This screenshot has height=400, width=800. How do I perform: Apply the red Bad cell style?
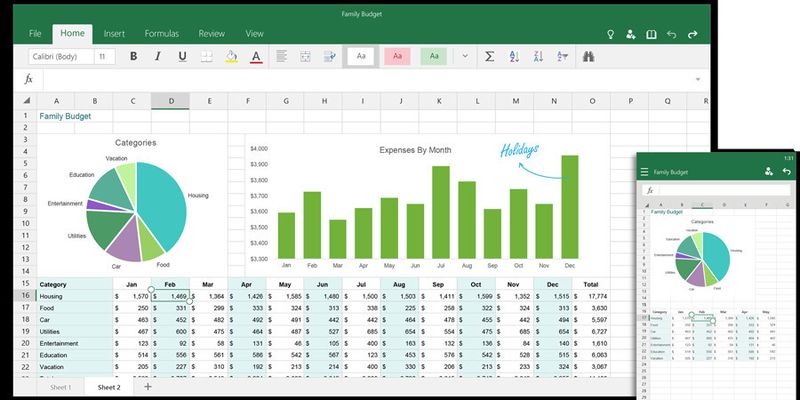397,57
